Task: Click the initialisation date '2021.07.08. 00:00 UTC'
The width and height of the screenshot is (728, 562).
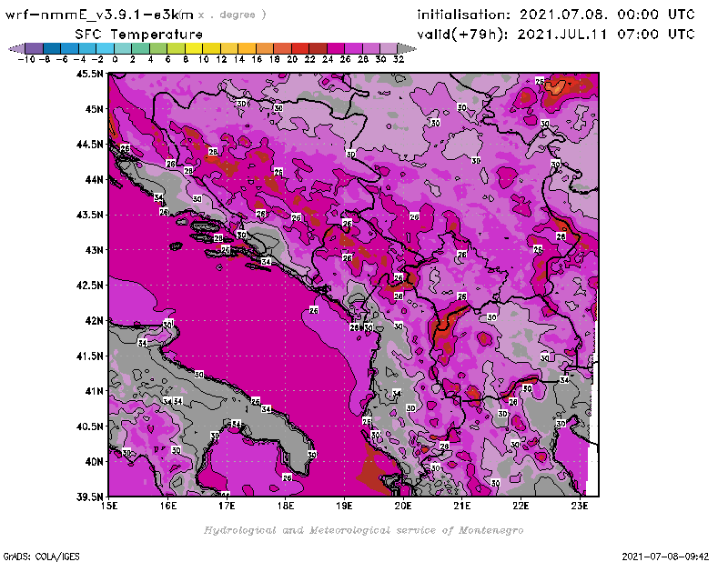Action: 607,15
